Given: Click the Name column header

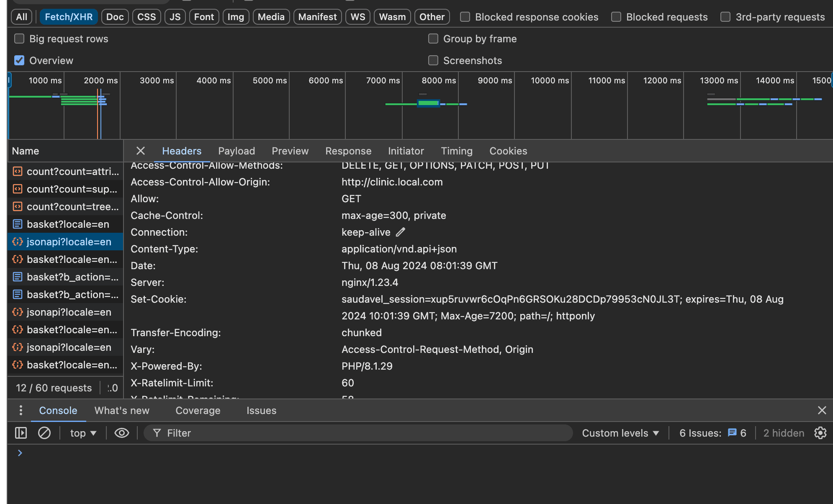Looking at the screenshot, I should 66,151.
